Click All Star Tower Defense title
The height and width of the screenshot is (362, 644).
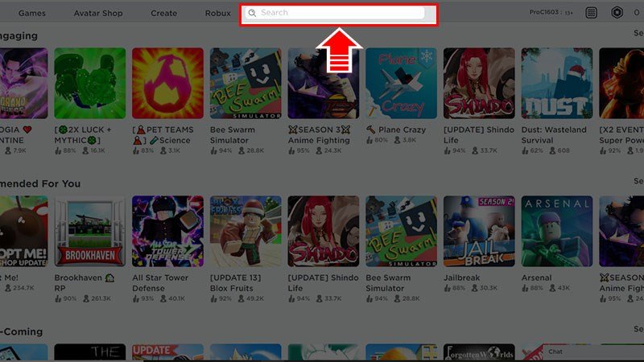pyautogui.click(x=160, y=283)
